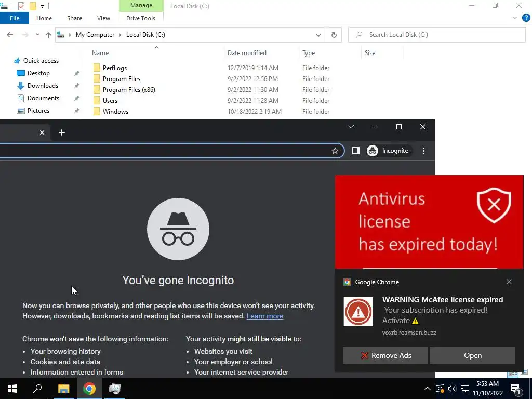The image size is (532, 399).
Task: Expand the address bar history dropdown
Action: coord(318,35)
